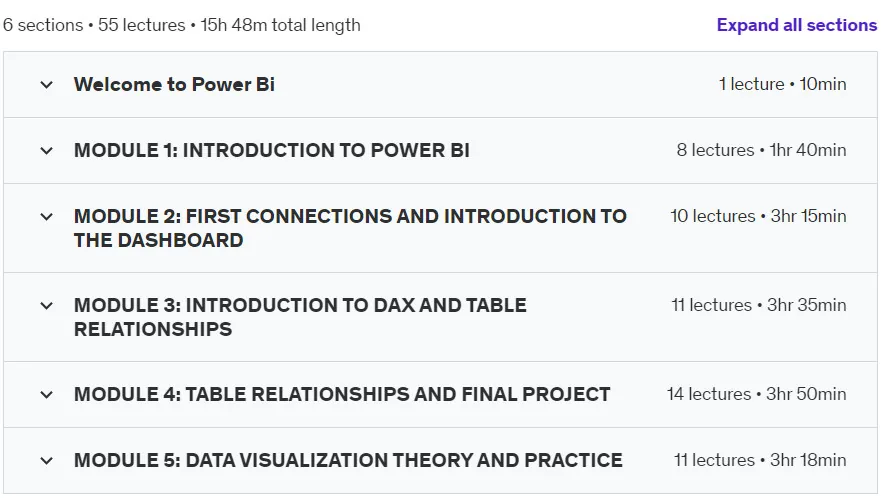Click the 6 sections • 55 lectures summary
This screenshot has height=498, width=882.
(x=182, y=25)
